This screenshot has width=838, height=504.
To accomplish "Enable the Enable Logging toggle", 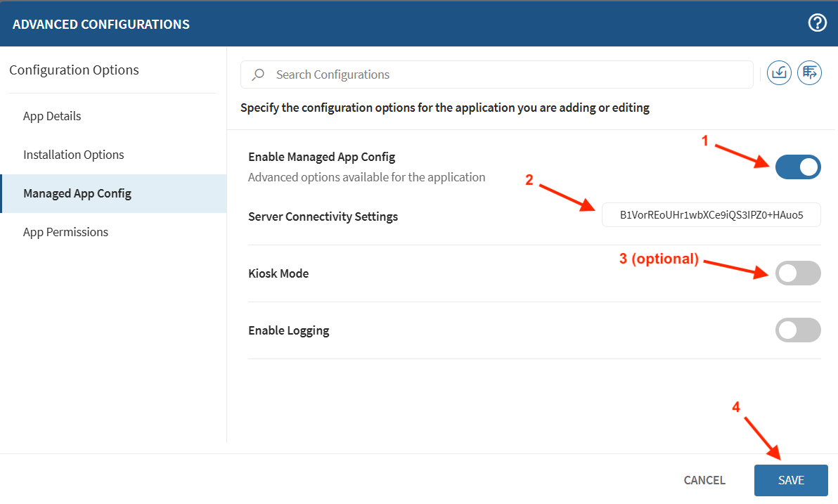I will (x=798, y=330).
